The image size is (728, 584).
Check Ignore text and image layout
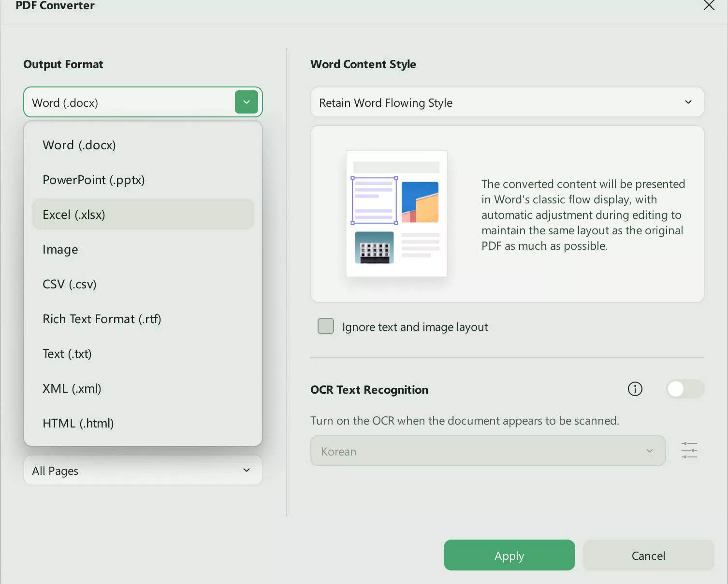[x=325, y=326]
